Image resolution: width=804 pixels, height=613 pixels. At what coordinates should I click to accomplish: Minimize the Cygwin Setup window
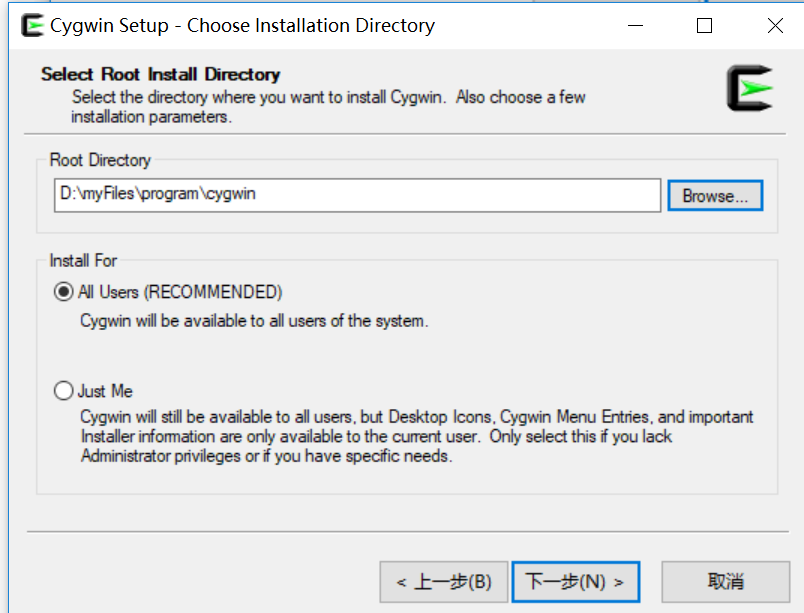(x=635, y=26)
